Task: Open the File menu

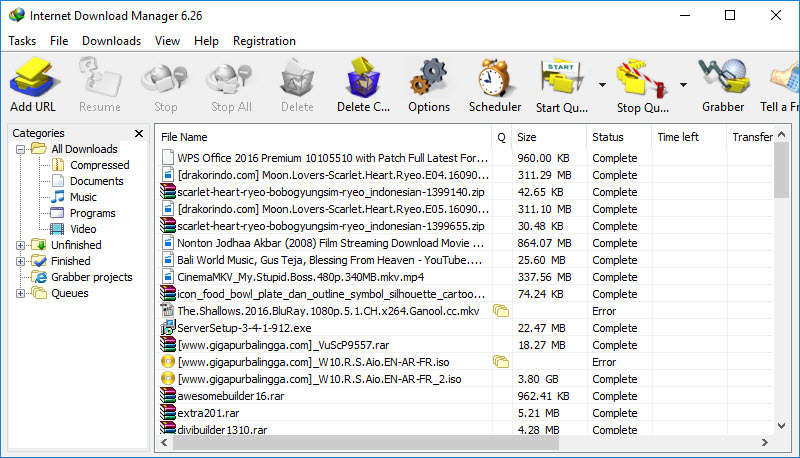Action: click(59, 41)
